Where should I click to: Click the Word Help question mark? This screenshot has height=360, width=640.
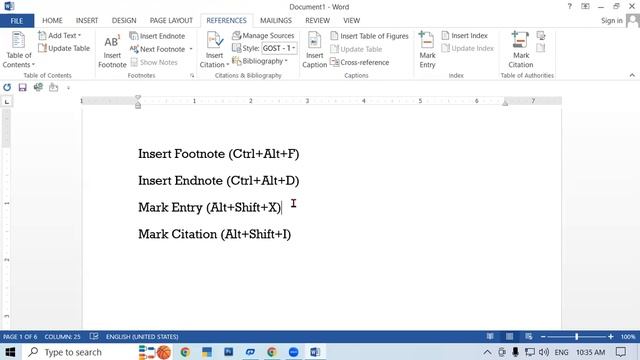[x=569, y=7]
